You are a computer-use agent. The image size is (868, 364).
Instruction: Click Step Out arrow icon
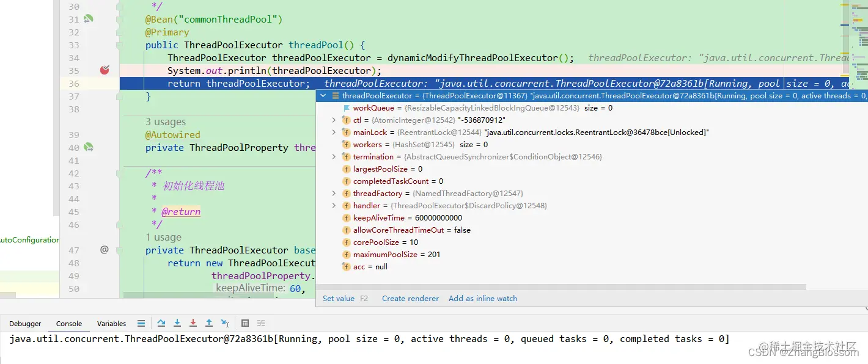pos(209,323)
